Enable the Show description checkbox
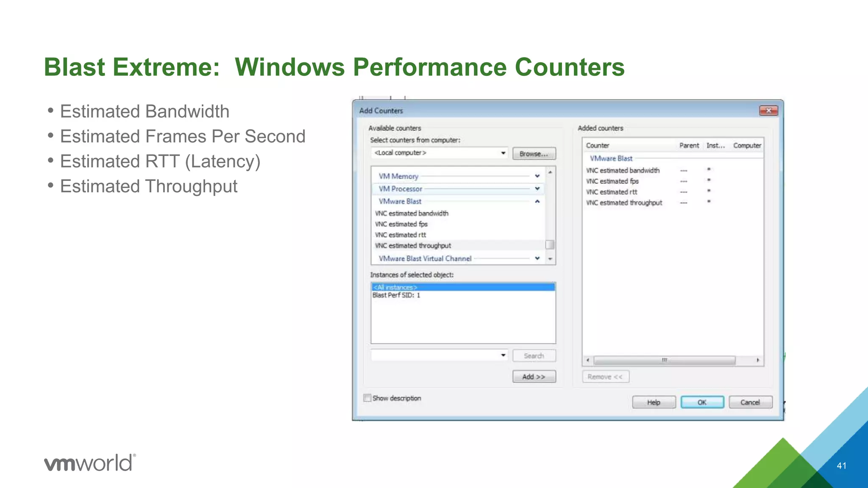 point(367,398)
